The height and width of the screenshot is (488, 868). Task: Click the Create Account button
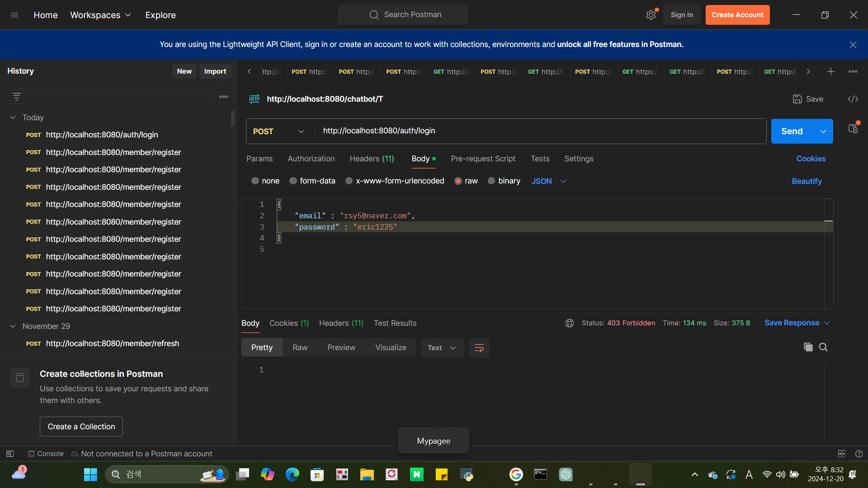coord(737,15)
